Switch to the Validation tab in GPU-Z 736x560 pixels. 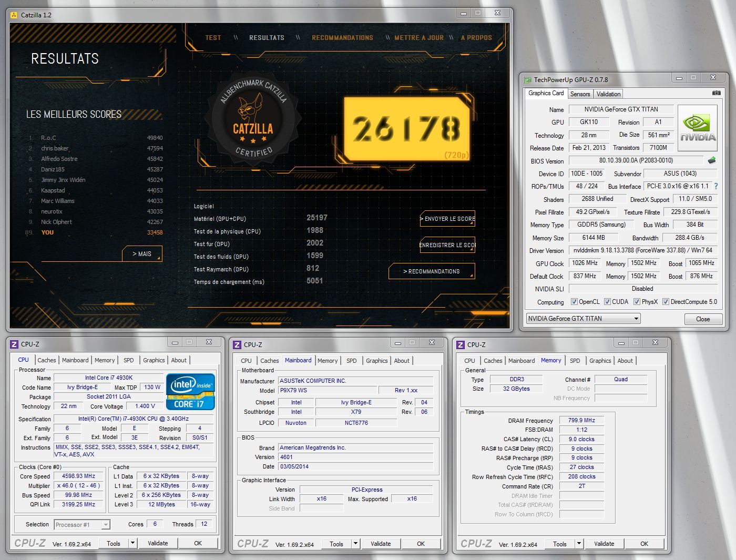pos(608,94)
